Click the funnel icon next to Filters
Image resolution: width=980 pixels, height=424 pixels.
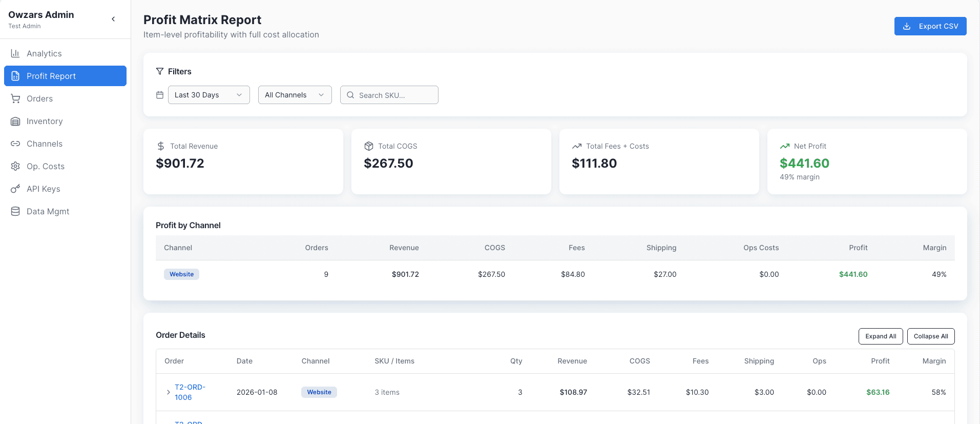[160, 71]
